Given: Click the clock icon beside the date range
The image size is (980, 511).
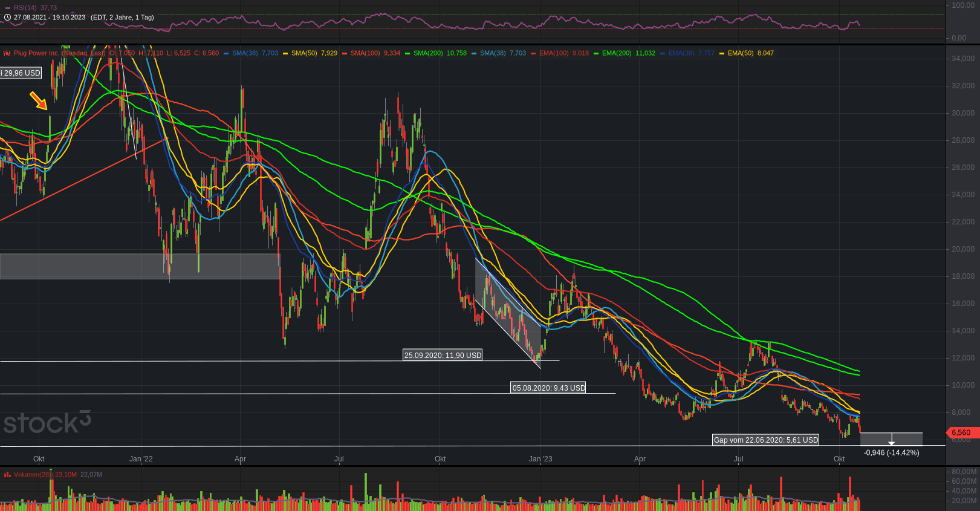Looking at the screenshot, I should coord(7,18).
